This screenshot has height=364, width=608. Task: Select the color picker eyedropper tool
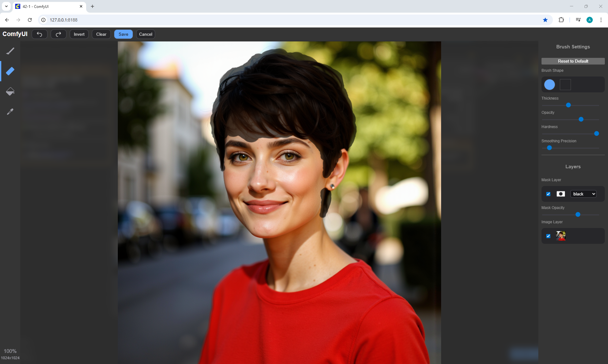pos(10,112)
